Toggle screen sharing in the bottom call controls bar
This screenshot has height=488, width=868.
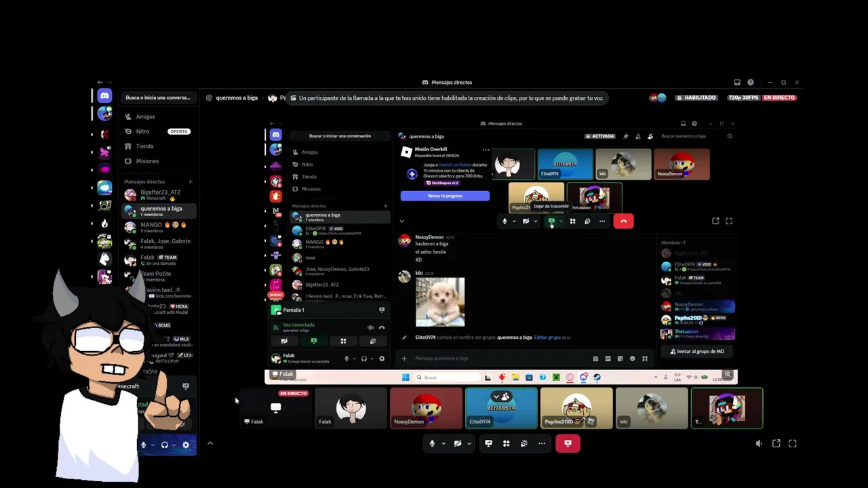pyautogui.click(x=488, y=443)
